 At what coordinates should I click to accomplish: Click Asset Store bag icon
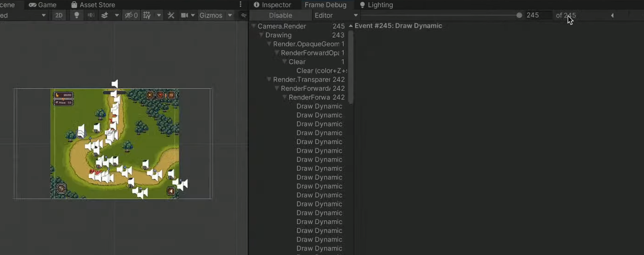(x=74, y=5)
